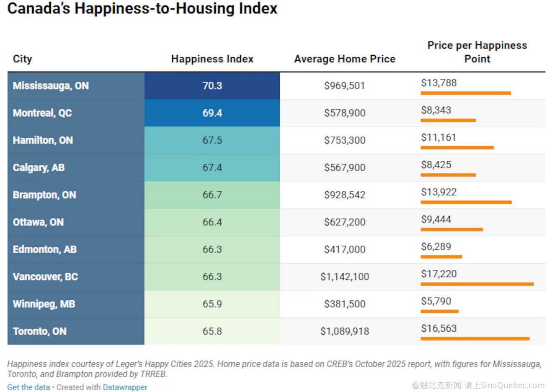Click the SinoQuebec.com watermark text
The image size is (547, 392).
tap(477, 385)
